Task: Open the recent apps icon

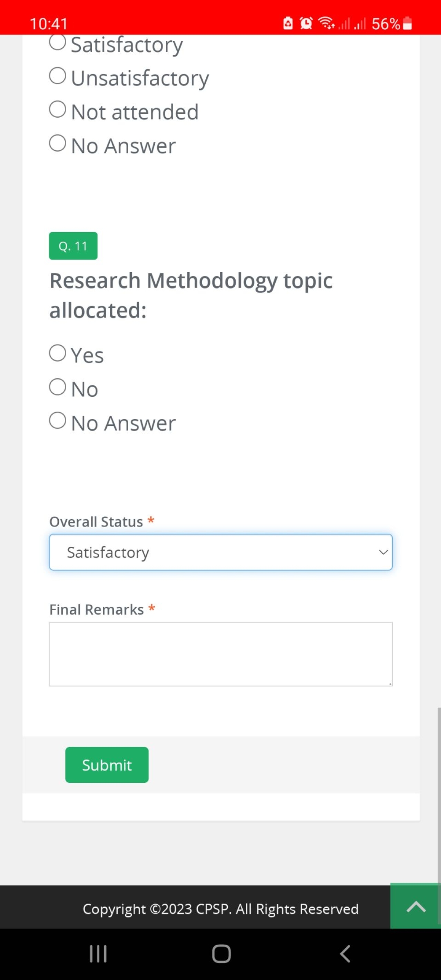Action: pos(98,954)
